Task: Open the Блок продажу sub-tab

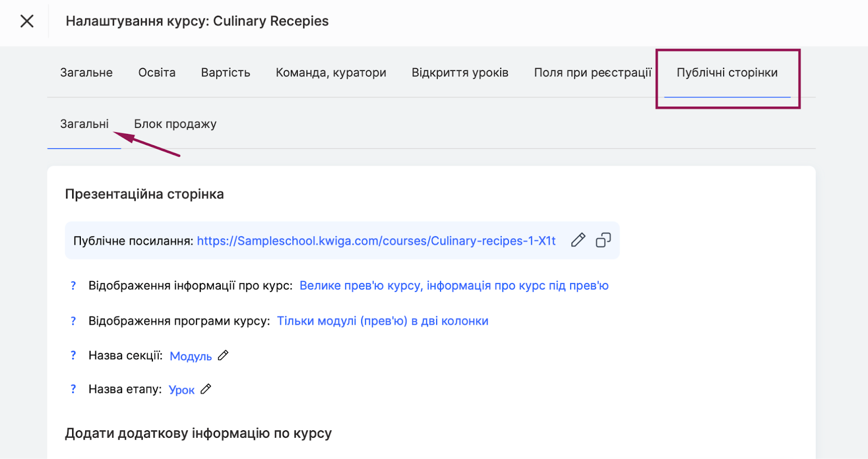Action: point(175,124)
